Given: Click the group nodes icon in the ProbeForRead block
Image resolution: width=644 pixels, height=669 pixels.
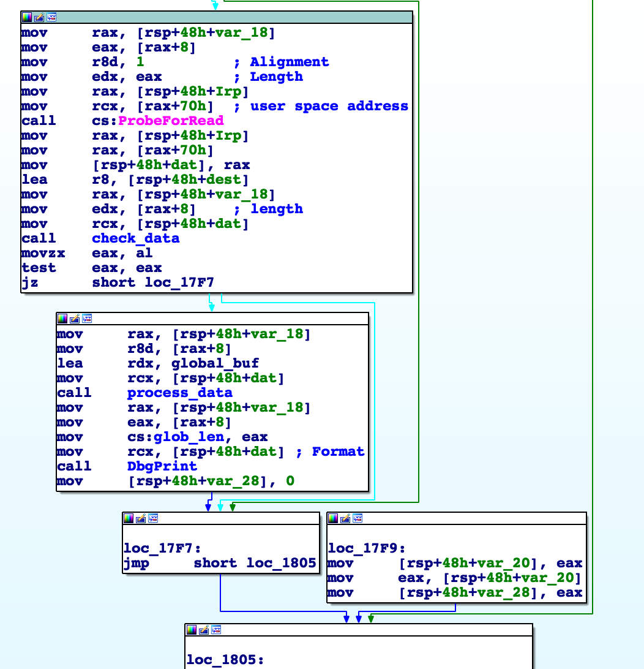Looking at the screenshot, I should [x=51, y=17].
